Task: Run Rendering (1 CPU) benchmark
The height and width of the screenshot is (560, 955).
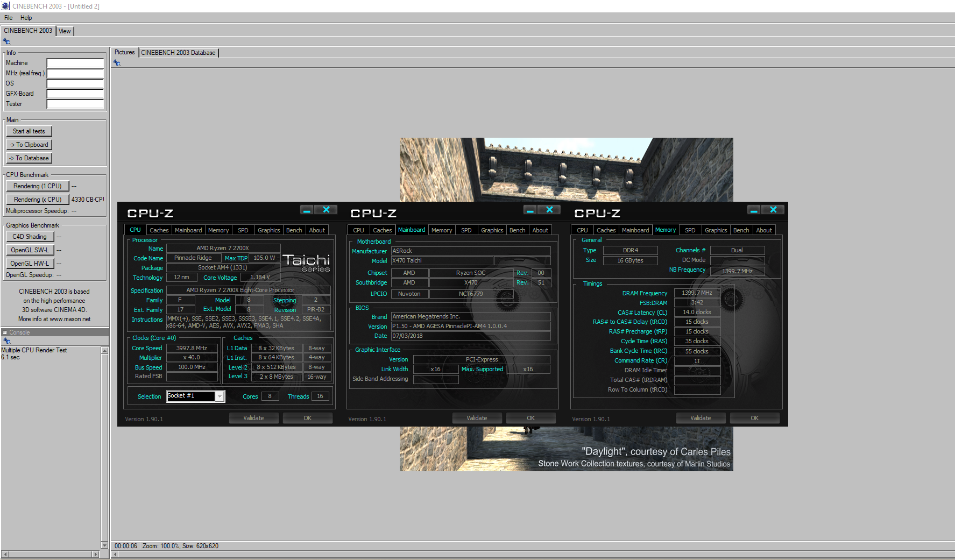Action: (37, 186)
